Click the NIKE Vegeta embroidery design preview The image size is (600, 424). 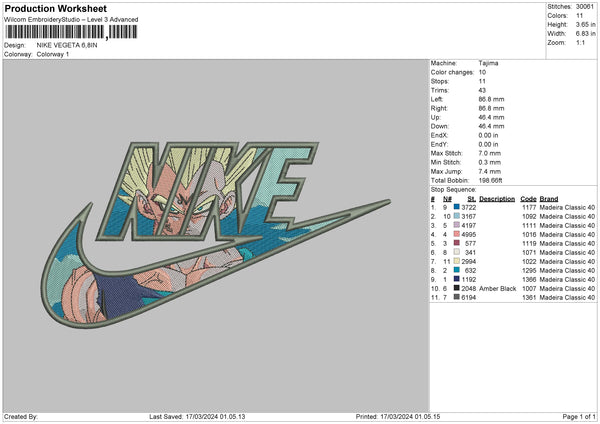pos(216,235)
